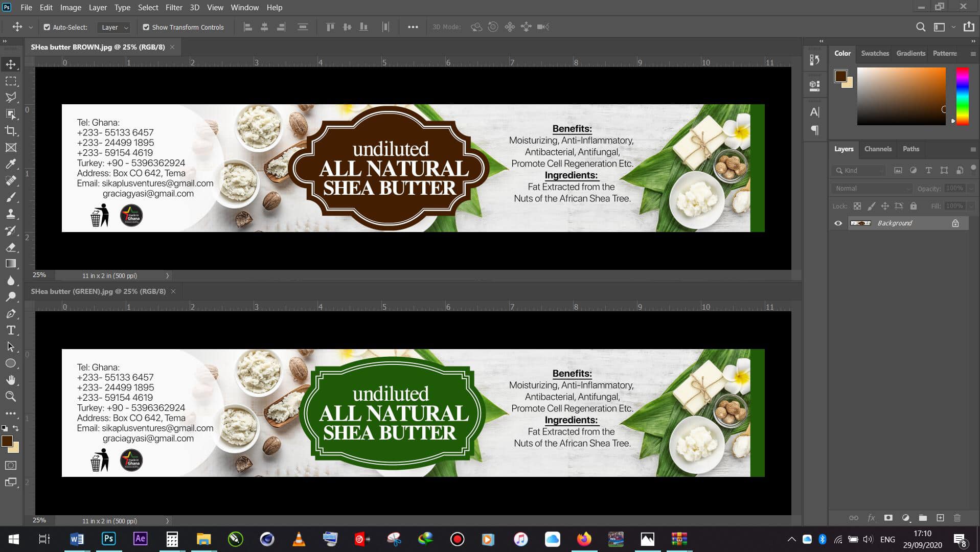
Task: Expand the workspace switcher dropdown
Action: click(953, 27)
